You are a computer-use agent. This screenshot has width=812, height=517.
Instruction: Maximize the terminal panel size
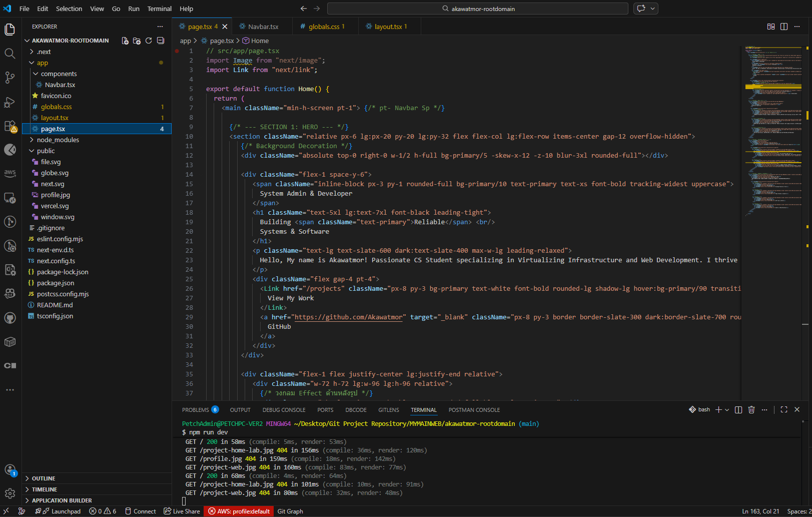784,409
